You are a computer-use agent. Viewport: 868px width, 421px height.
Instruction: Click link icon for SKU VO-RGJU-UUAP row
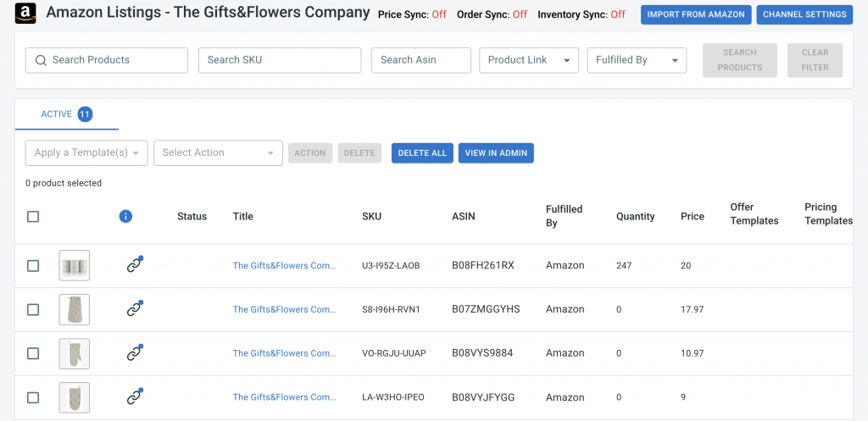135,353
